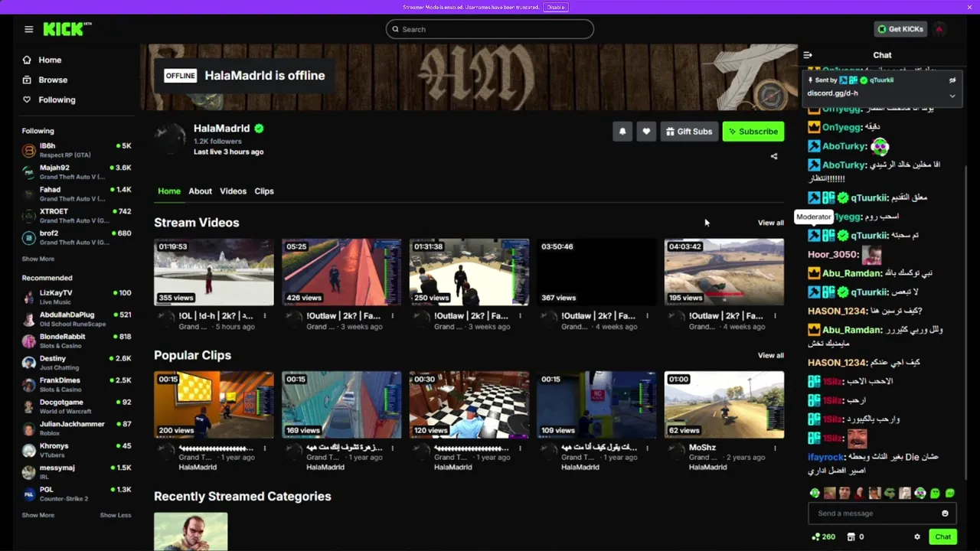This screenshot has height=551, width=980.
Task: Open recommended channel Destiny
Action: click(77, 363)
